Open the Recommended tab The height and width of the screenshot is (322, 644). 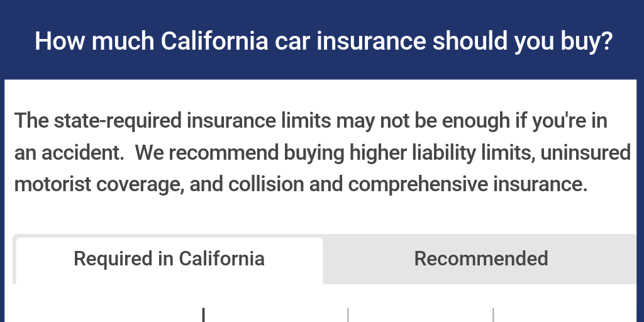tap(481, 259)
